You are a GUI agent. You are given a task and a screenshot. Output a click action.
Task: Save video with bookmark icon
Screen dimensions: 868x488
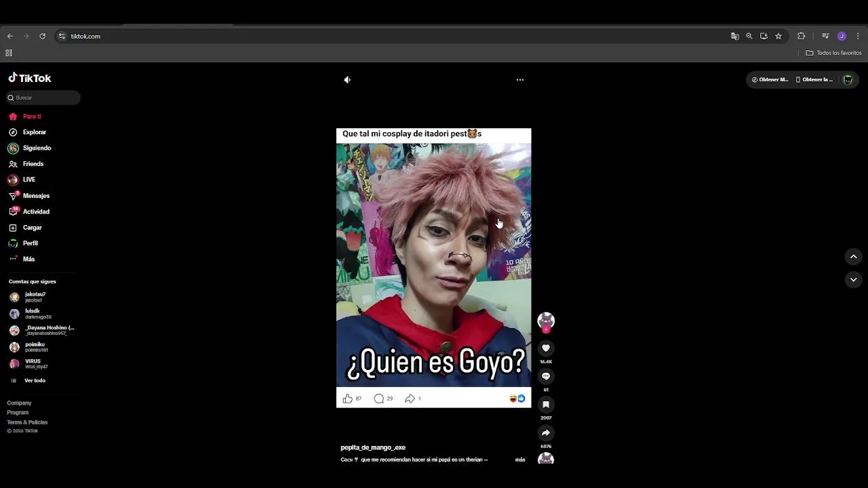(546, 405)
